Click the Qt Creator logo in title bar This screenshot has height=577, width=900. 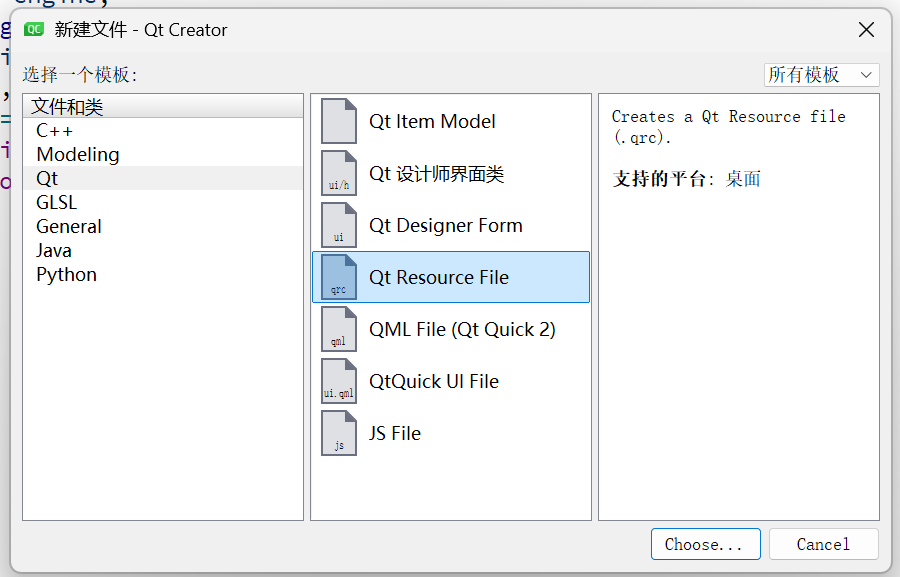coord(34,29)
